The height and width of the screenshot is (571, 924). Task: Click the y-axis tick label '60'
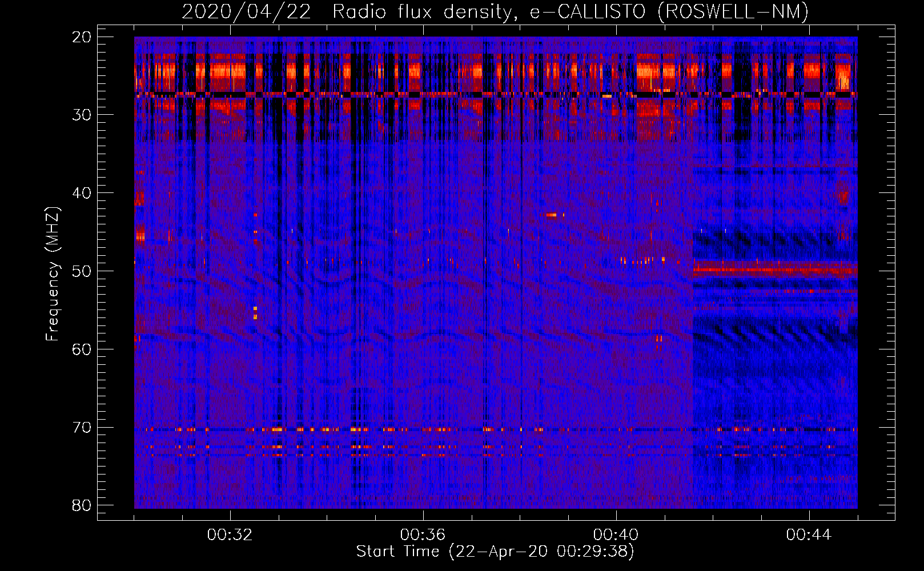[x=82, y=349]
